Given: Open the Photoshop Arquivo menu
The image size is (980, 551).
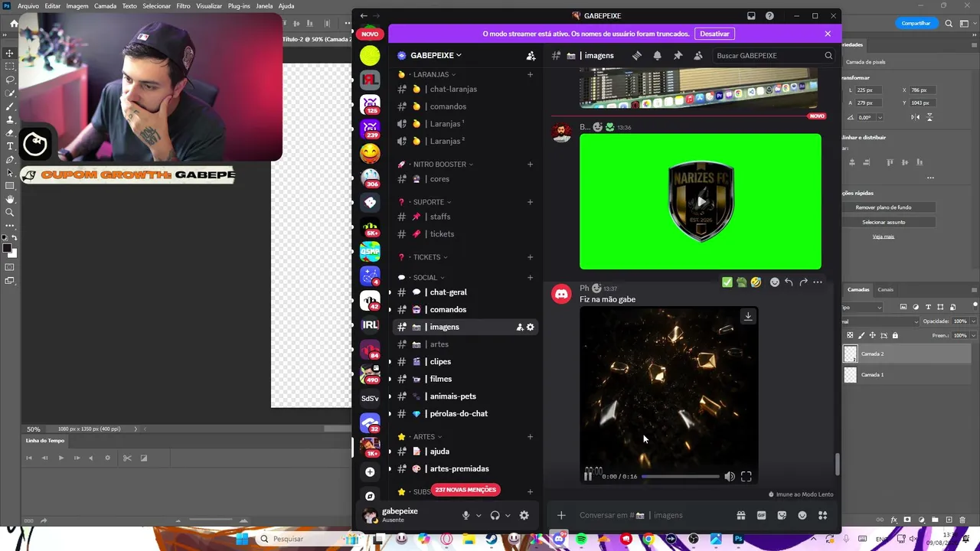Looking at the screenshot, I should (28, 5).
